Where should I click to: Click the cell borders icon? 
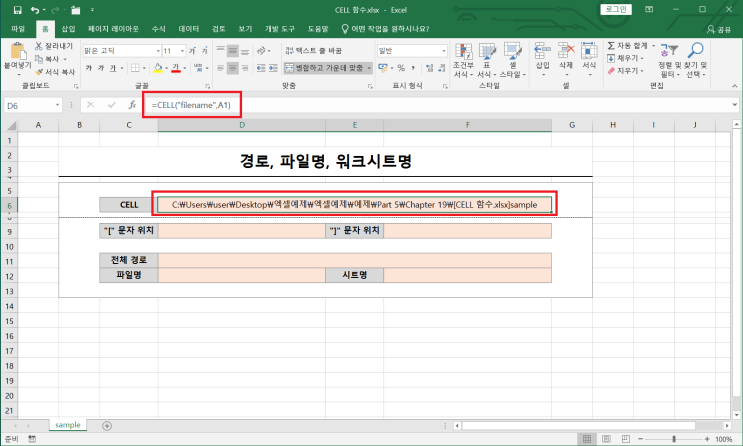135,68
